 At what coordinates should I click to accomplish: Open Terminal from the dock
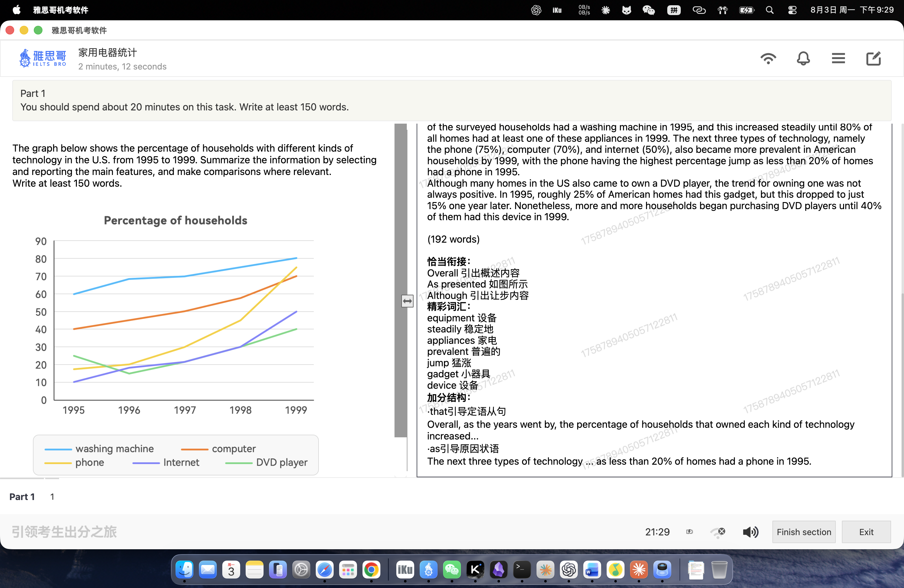(522, 569)
